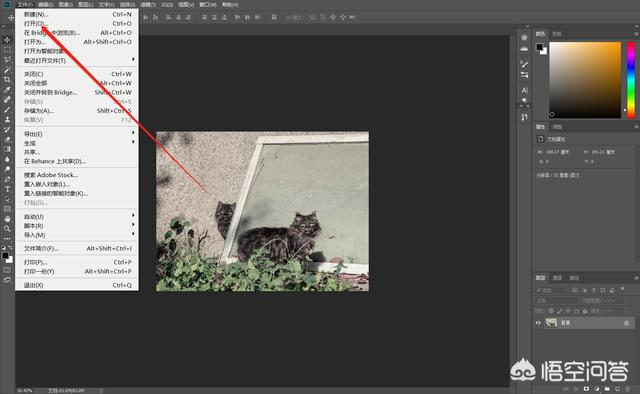This screenshot has height=394, width=640.
Task: Click the lock icon on 背景 layer
Action: click(626, 323)
